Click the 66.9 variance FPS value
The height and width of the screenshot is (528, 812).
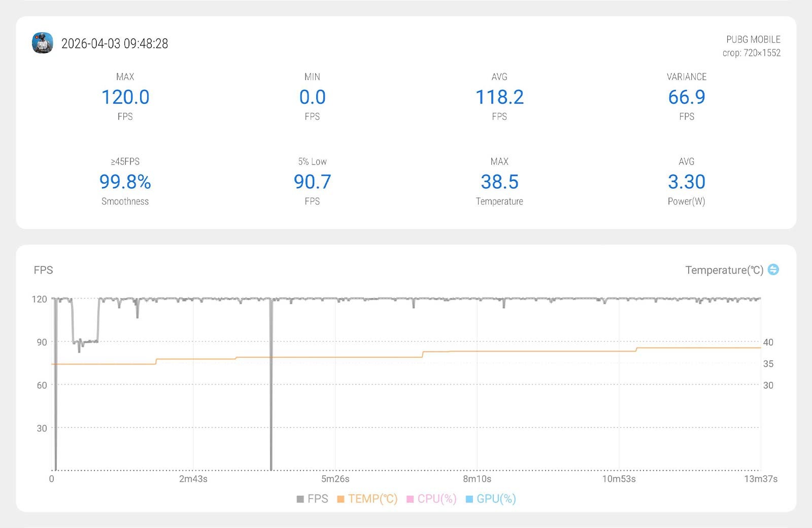click(686, 97)
